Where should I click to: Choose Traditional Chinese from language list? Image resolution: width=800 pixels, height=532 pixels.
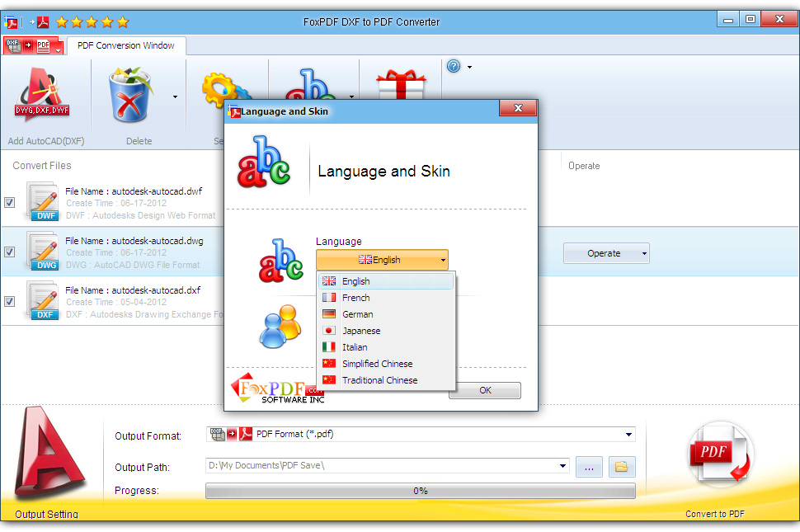[386, 380]
